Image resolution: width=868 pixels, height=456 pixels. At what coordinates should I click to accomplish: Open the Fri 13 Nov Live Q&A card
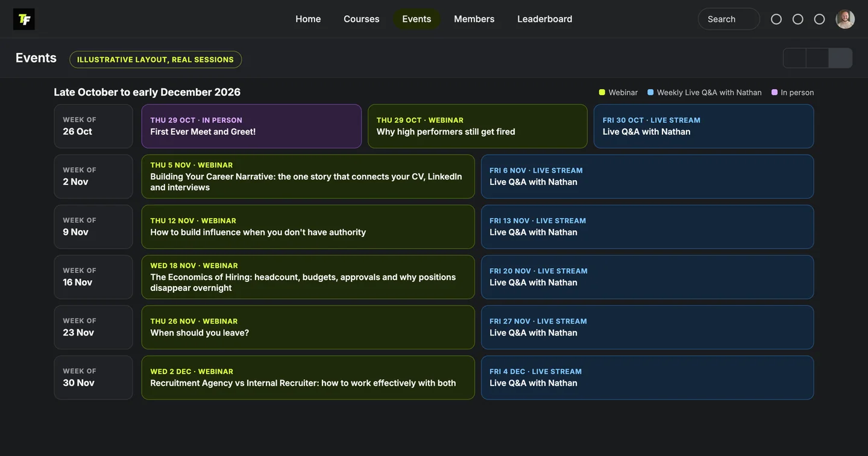pyautogui.click(x=647, y=227)
